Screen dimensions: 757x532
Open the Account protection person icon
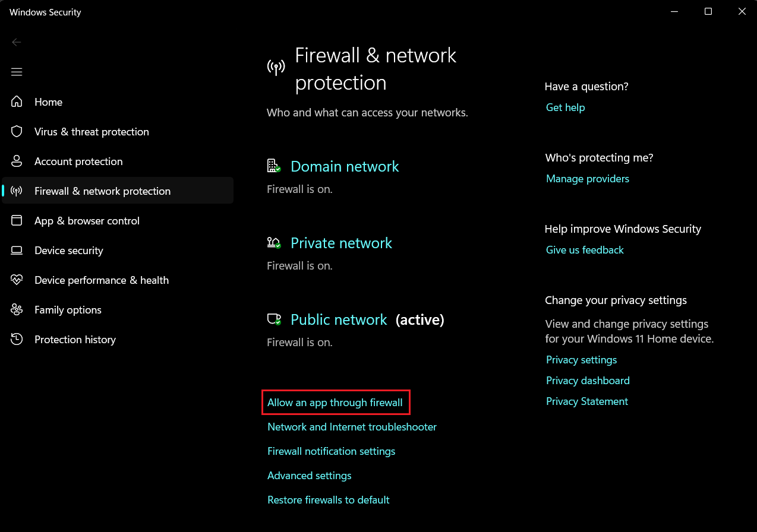[x=17, y=161]
